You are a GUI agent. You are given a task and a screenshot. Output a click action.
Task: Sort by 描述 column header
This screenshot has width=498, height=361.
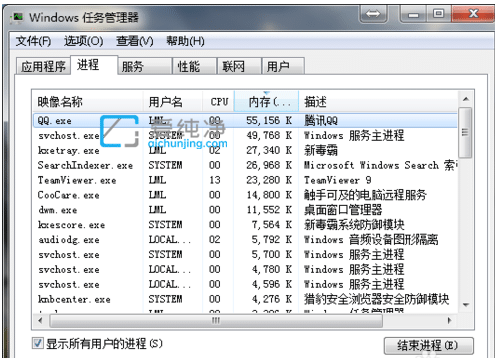point(378,102)
